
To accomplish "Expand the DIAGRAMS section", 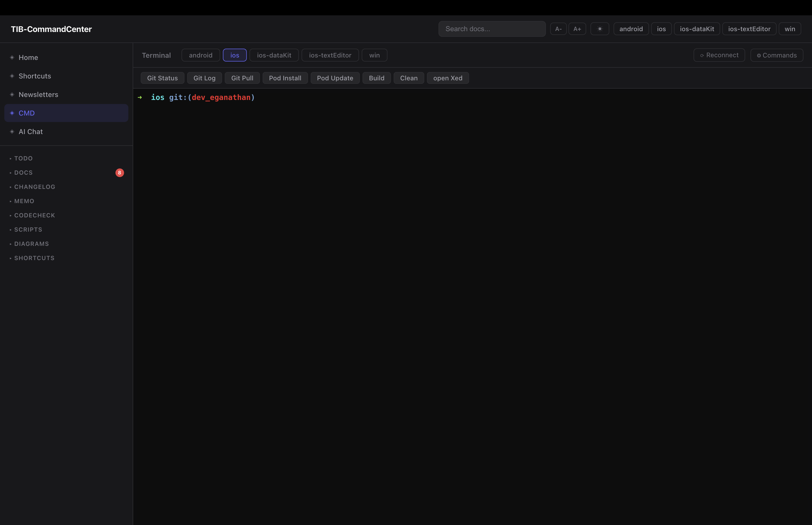I will pyautogui.click(x=31, y=244).
